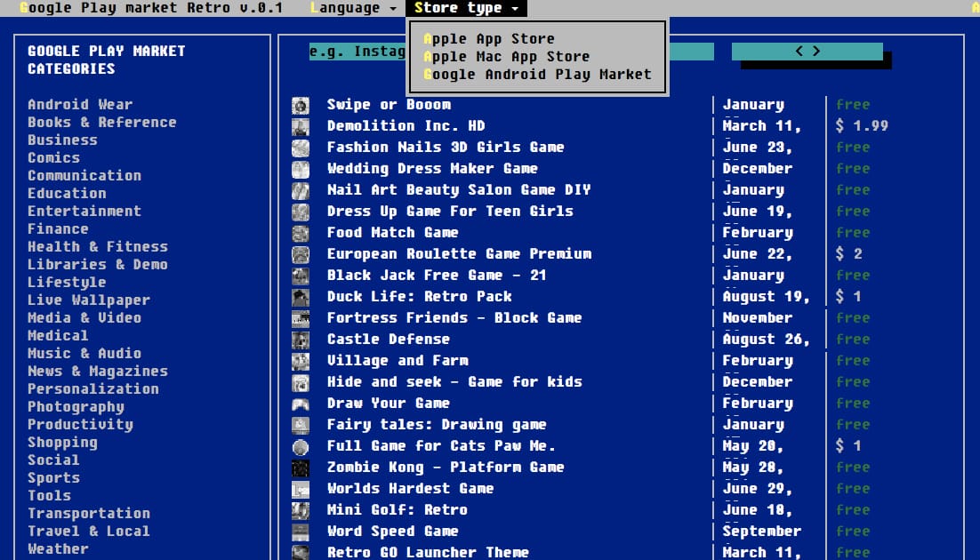Open the Language dropdown menu
The image size is (980, 560).
coord(354,8)
